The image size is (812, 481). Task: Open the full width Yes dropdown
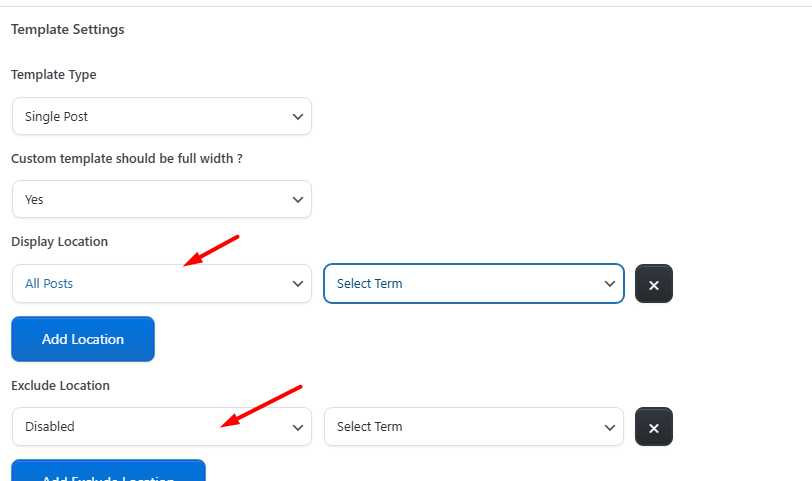[x=161, y=200]
